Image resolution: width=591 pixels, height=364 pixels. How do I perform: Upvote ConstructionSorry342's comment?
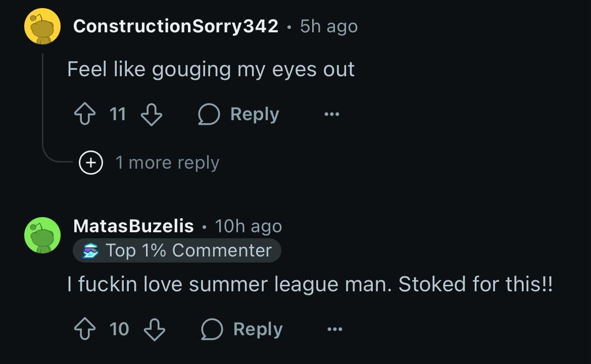tap(84, 115)
